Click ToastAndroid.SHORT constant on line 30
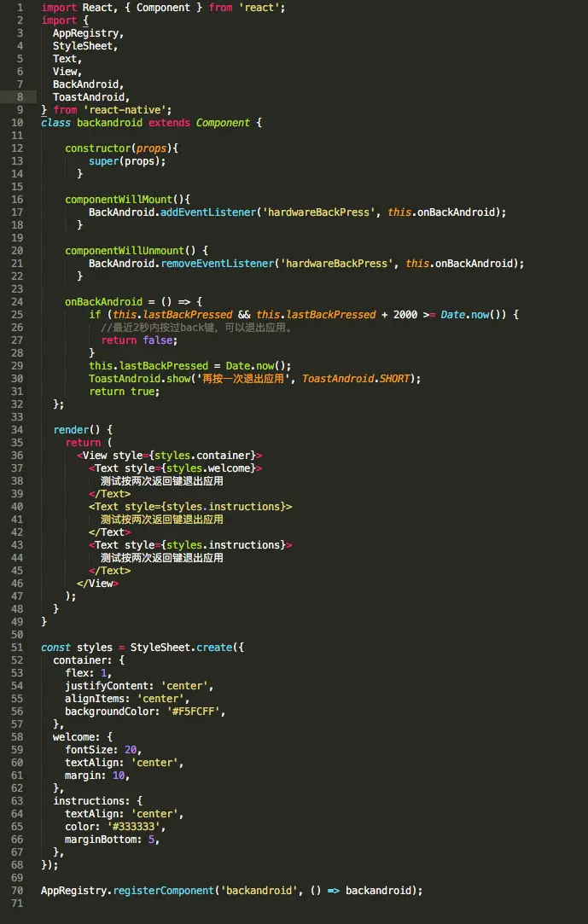 [x=356, y=378]
